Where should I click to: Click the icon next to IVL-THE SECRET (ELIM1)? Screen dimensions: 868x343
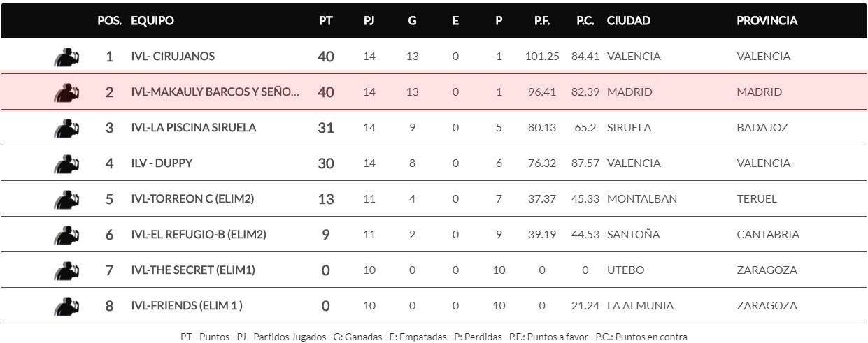pos(66,270)
